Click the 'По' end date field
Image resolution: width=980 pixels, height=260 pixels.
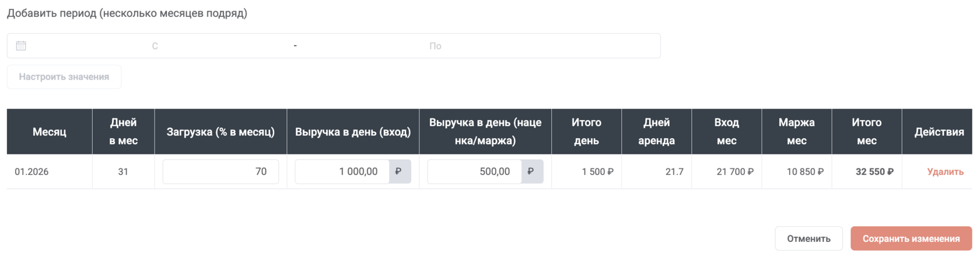tap(435, 46)
